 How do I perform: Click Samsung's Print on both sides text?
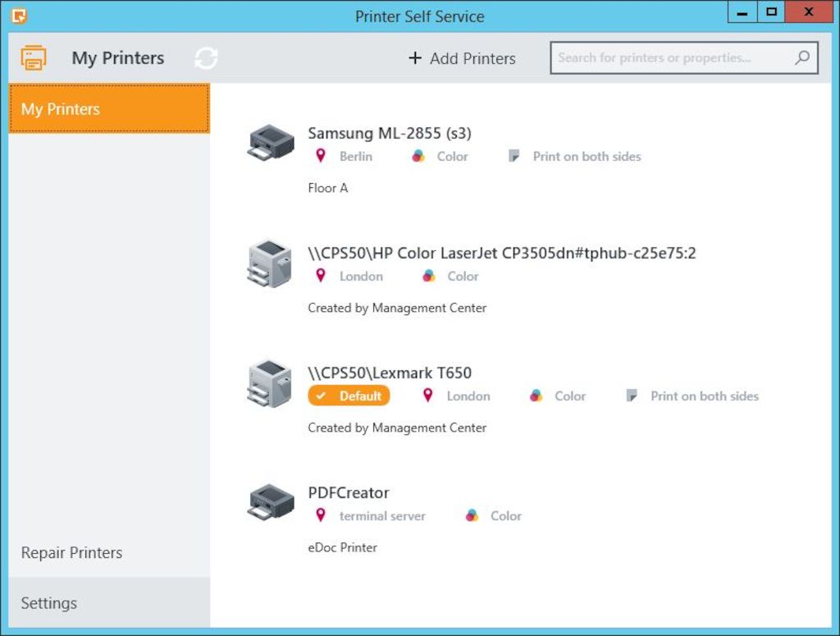[x=587, y=157]
